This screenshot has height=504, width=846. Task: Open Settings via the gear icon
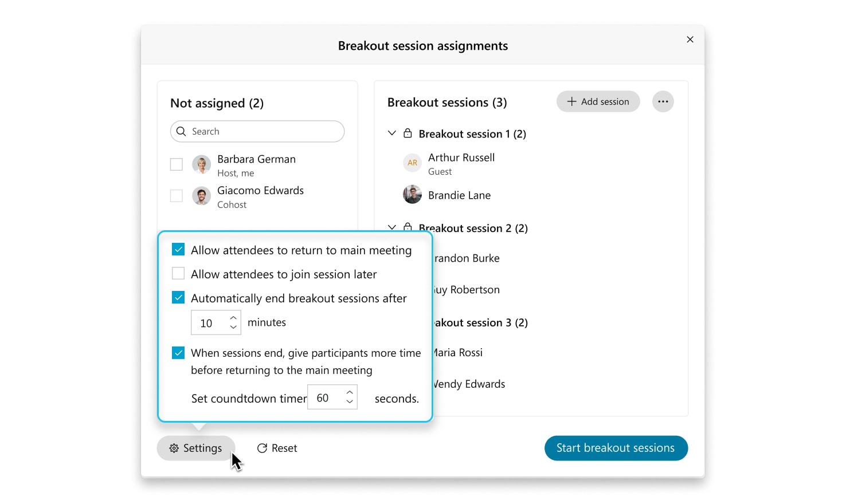coord(174,448)
